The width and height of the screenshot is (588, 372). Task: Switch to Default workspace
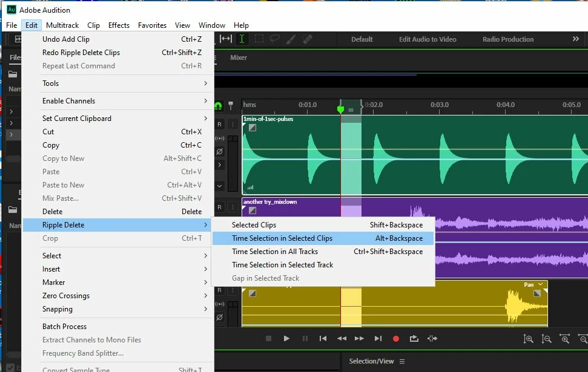[x=362, y=39]
